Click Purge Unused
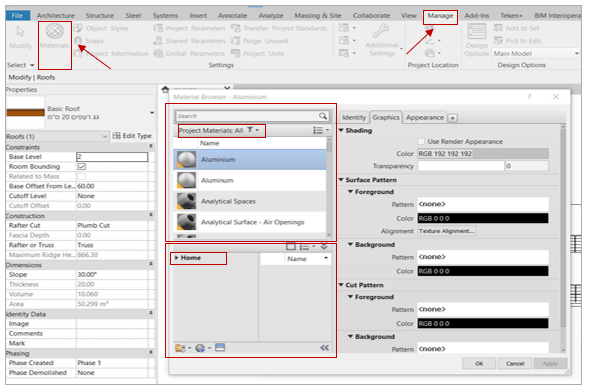589x392 pixels. [x=260, y=41]
